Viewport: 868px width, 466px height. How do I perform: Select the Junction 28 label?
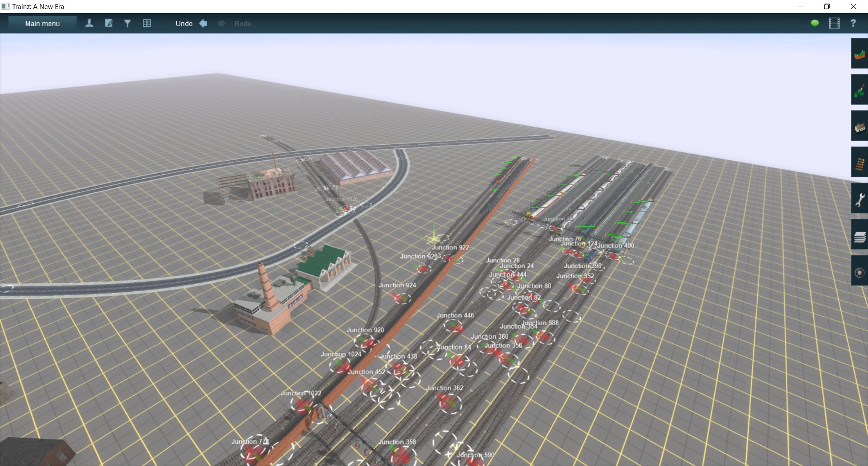click(503, 260)
